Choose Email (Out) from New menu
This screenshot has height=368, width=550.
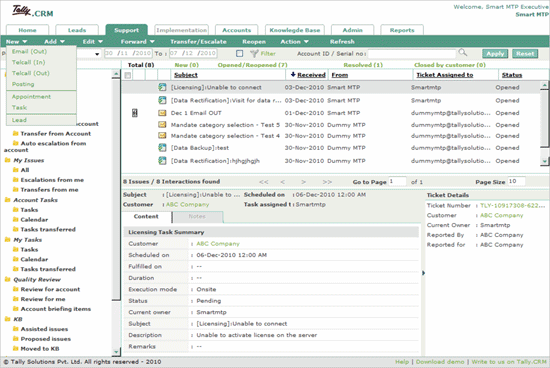pyautogui.click(x=29, y=52)
